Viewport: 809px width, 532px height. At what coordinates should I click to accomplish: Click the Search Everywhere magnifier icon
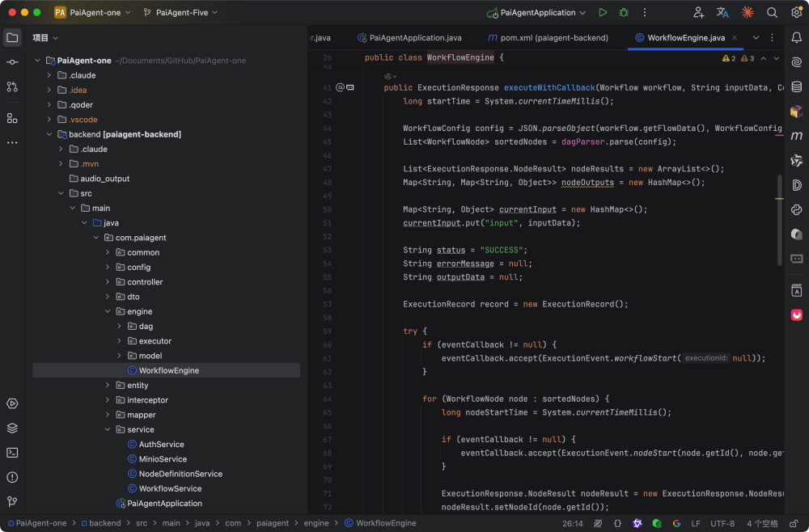click(772, 13)
